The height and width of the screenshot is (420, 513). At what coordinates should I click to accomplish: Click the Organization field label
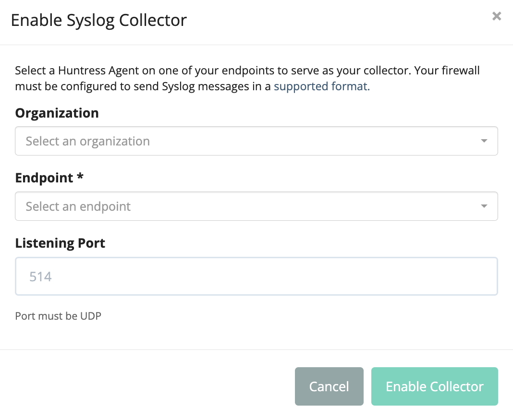coord(57,113)
